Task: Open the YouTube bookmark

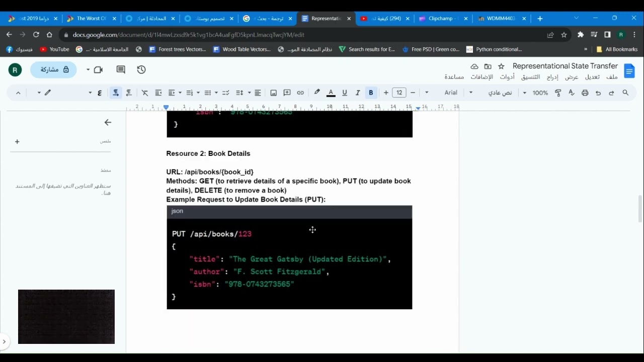Action: (54, 49)
